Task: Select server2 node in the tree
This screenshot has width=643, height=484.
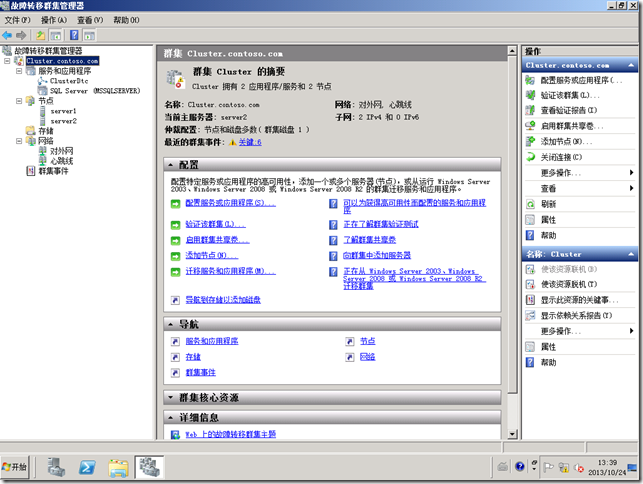Action: [64, 121]
